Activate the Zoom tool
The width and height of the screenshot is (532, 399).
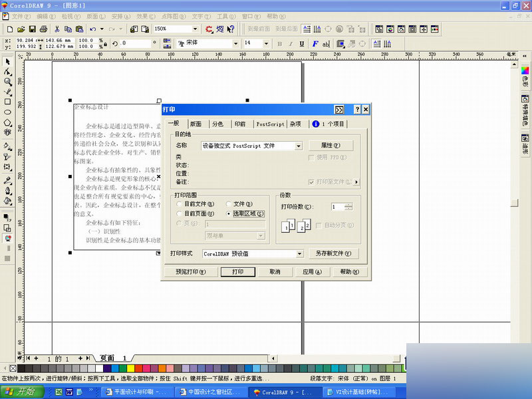(8, 82)
